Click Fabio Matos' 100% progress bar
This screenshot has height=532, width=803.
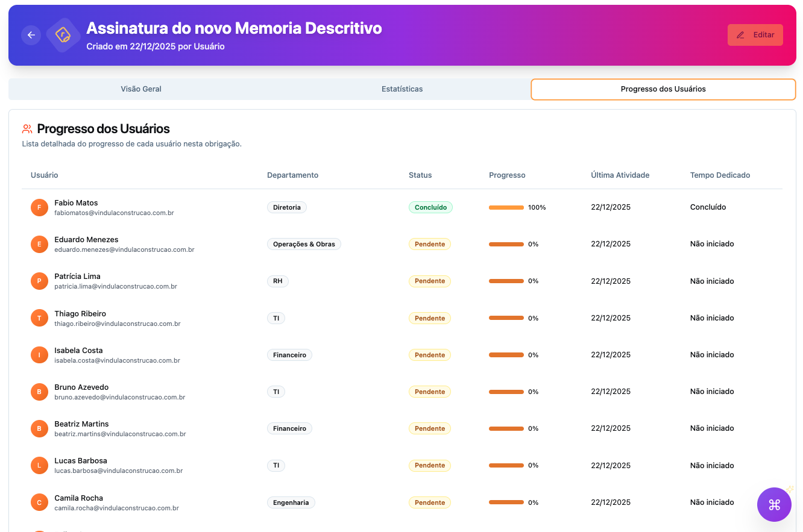pos(506,207)
